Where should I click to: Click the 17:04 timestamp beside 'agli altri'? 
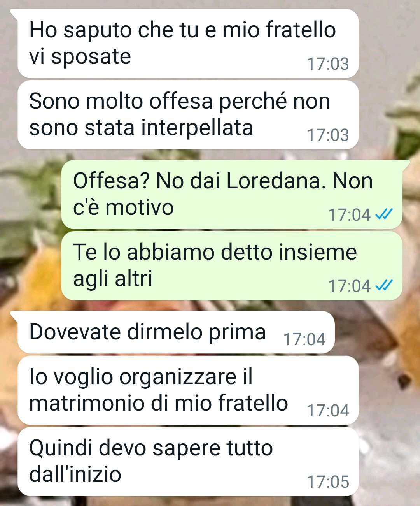(350, 286)
